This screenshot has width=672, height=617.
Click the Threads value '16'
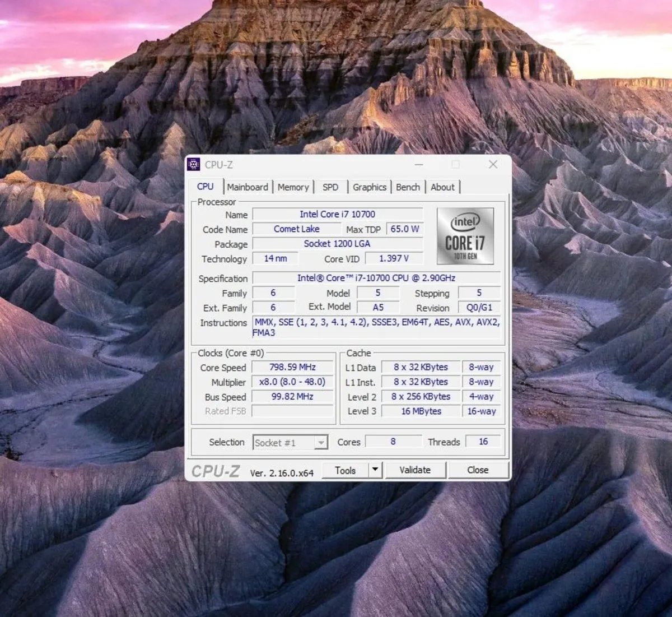pos(483,442)
